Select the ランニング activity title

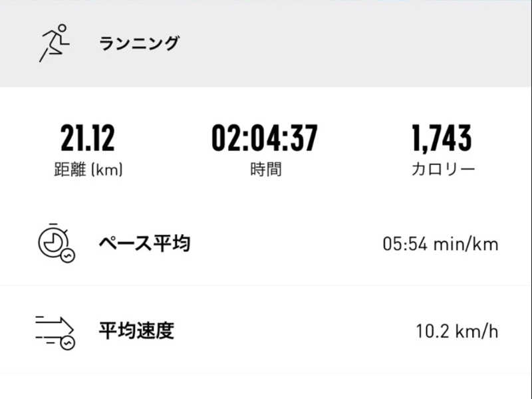pyautogui.click(x=139, y=44)
